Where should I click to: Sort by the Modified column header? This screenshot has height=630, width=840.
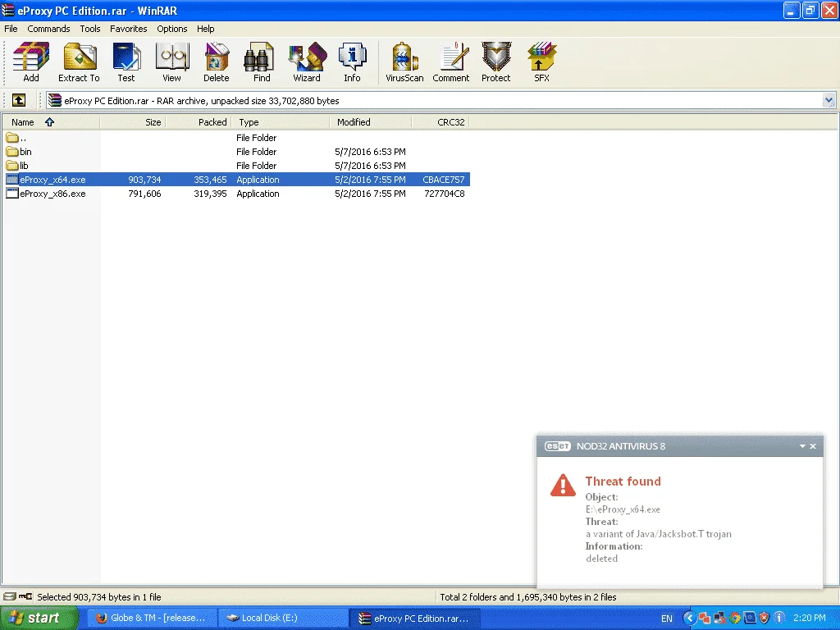click(371, 122)
